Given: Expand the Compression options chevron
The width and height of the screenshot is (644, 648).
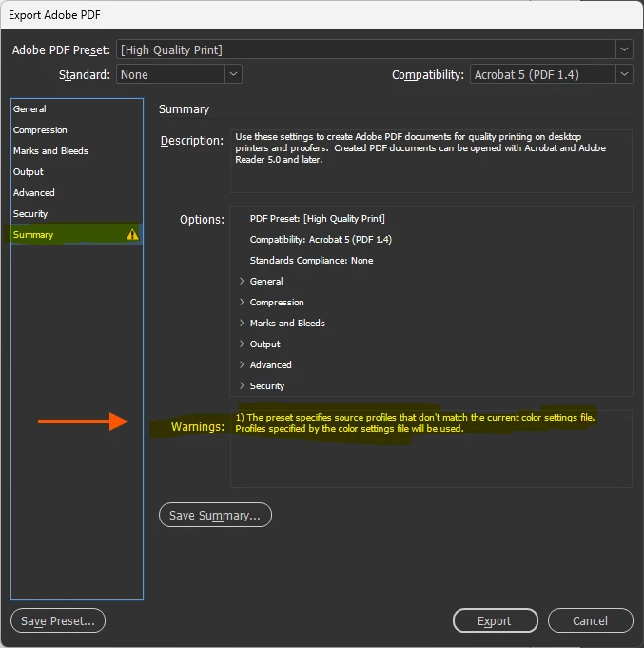Looking at the screenshot, I should 242,302.
